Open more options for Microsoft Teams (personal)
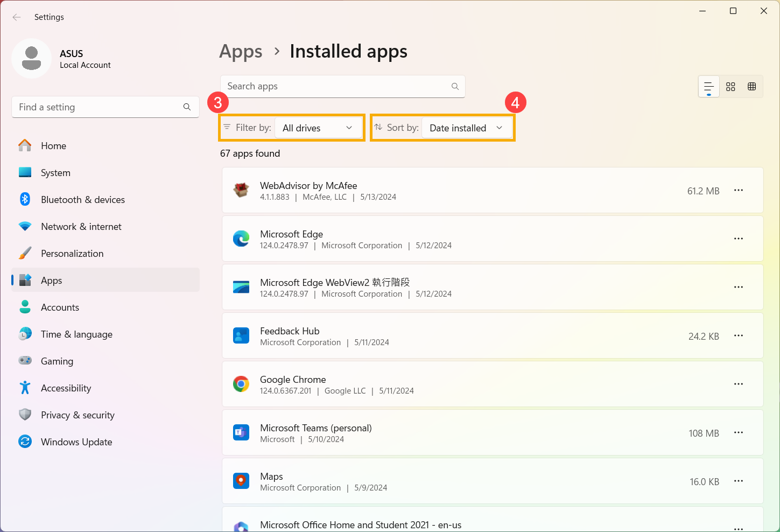The width and height of the screenshot is (780, 532). pyautogui.click(x=739, y=432)
